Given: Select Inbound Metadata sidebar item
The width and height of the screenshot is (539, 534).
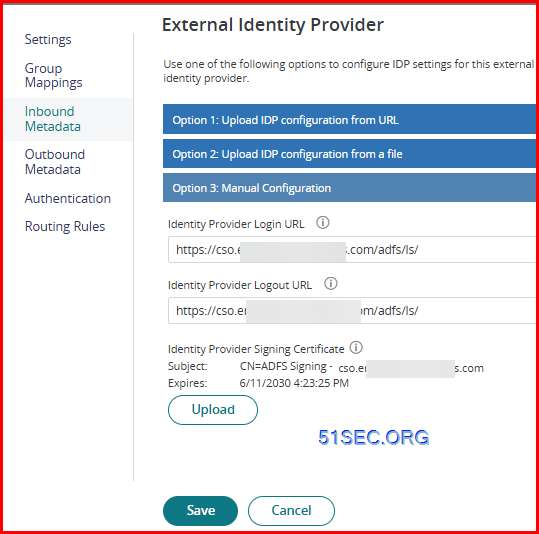Looking at the screenshot, I should 53,119.
